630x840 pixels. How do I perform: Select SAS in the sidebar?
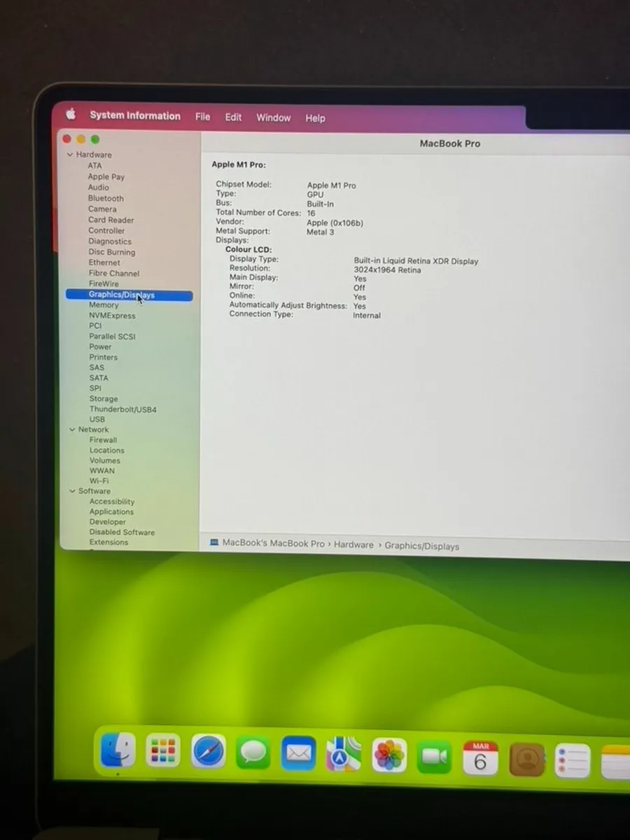point(97,367)
